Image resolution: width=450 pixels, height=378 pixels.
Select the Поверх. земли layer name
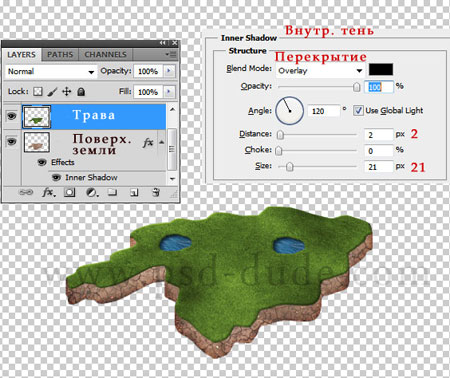coord(102,144)
